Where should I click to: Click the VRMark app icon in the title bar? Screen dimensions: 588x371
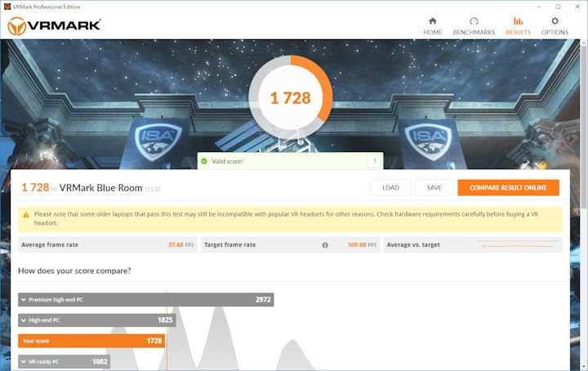7,7
